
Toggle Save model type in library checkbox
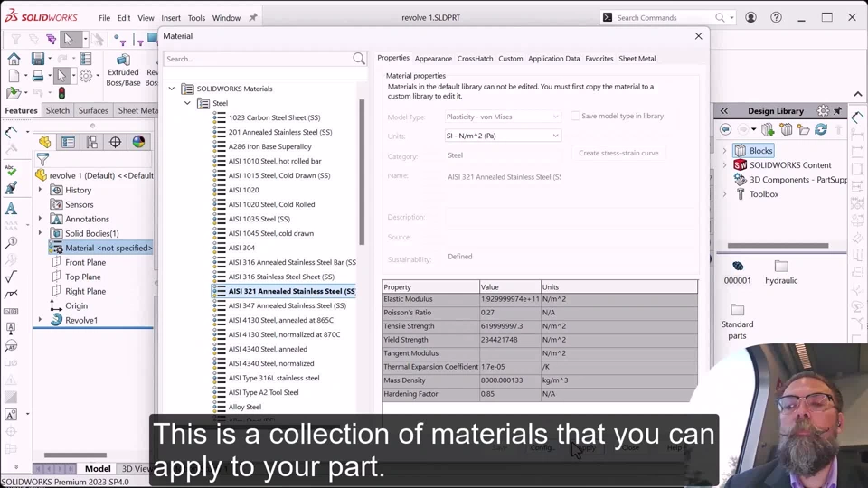(576, 116)
